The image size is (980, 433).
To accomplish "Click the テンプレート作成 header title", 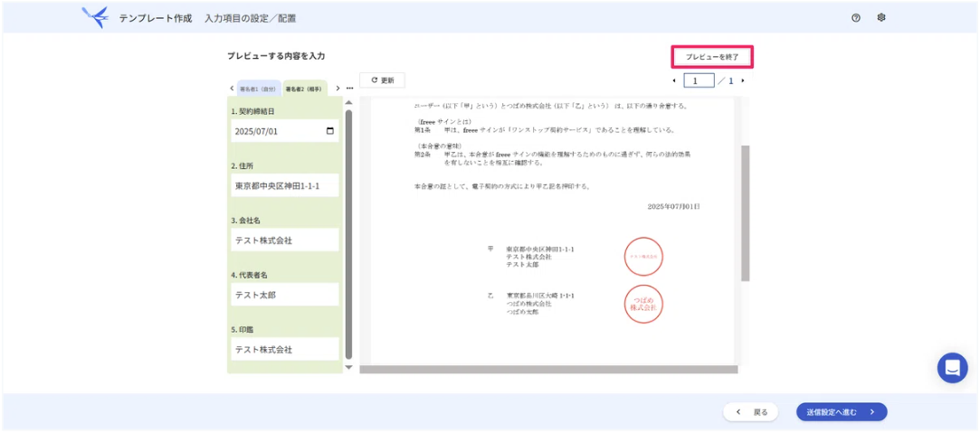I will click(156, 18).
